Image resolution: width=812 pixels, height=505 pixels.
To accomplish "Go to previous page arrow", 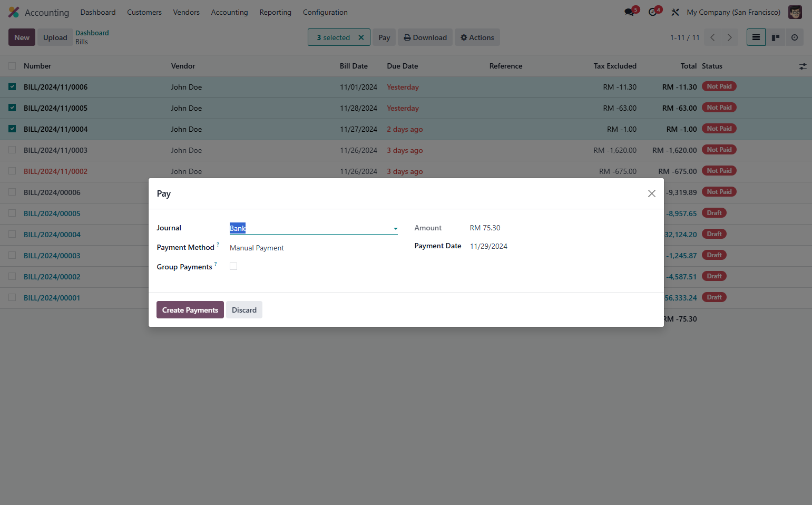I will pyautogui.click(x=712, y=37).
